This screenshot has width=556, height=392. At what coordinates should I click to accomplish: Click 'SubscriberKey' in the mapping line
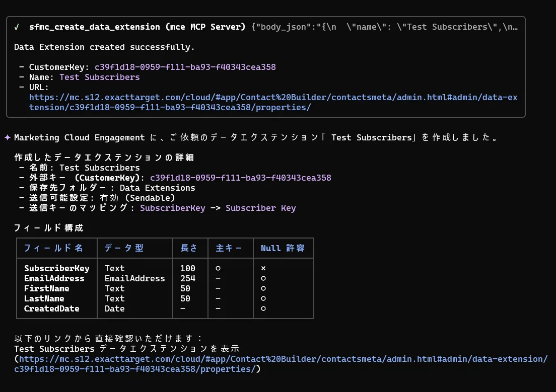pos(173,208)
